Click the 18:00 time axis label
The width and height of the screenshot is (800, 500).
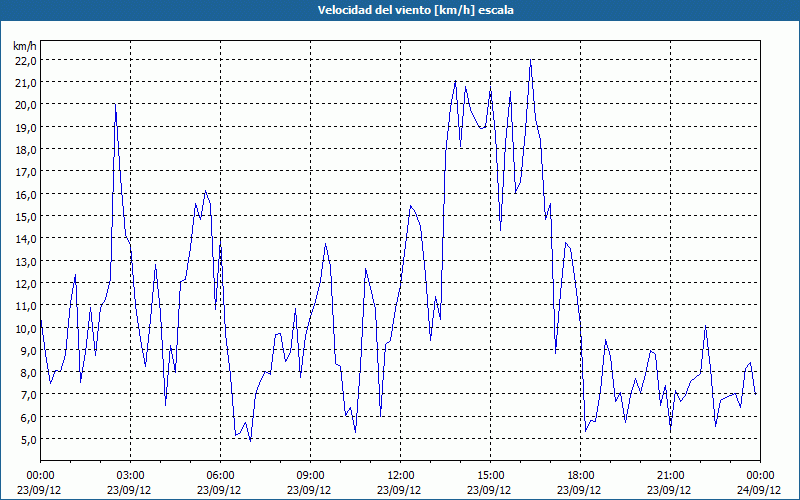[x=581, y=476]
